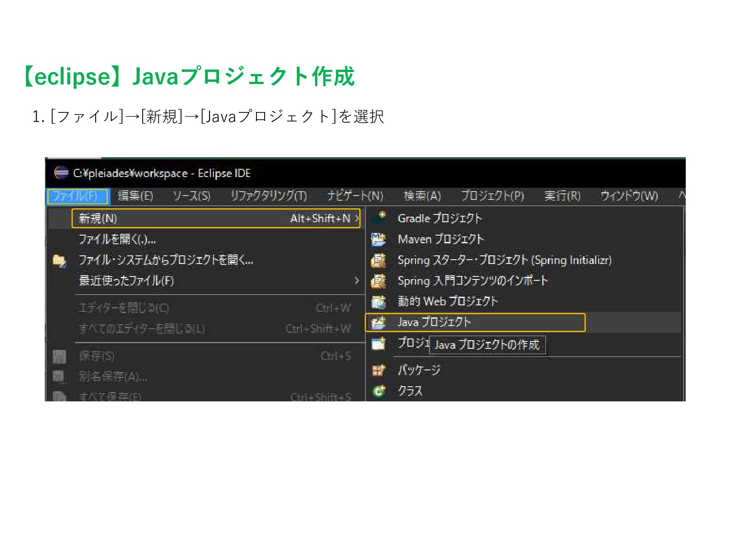
Task: Click the パッケージ icon
Action: [378, 370]
